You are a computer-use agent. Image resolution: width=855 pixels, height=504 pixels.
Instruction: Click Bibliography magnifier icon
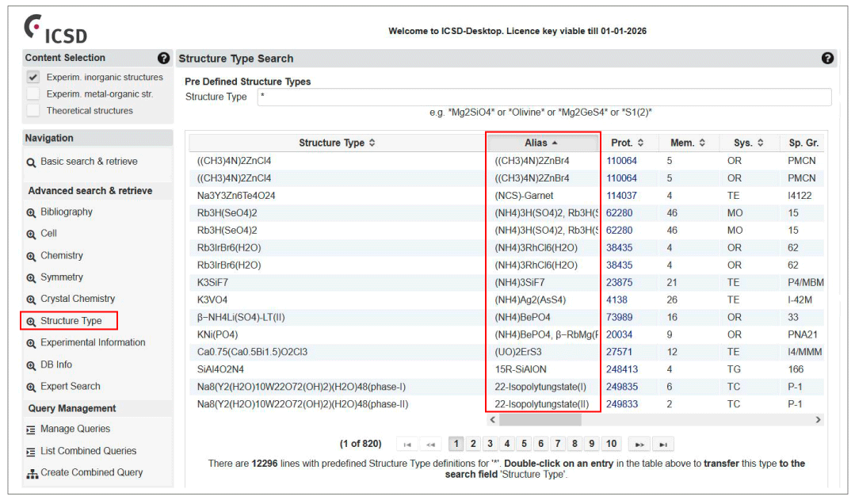click(x=31, y=212)
